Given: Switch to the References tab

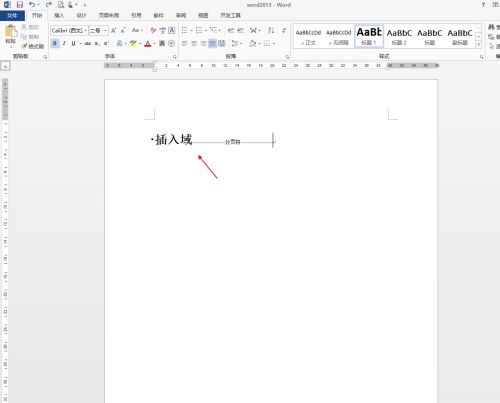Looking at the screenshot, I should (136, 15).
